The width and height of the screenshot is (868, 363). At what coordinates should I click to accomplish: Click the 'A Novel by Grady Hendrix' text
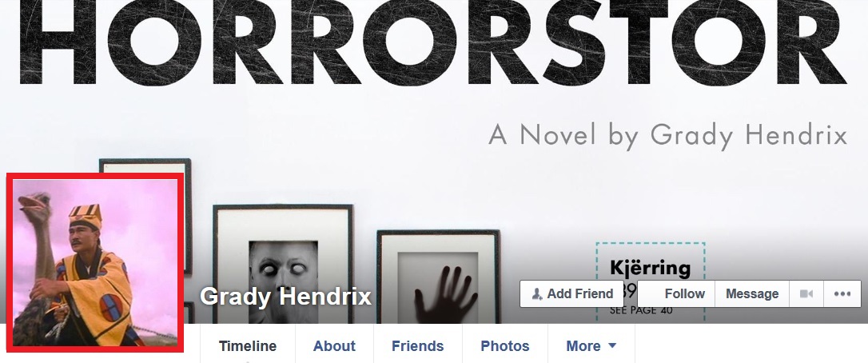[x=667, y=135]
